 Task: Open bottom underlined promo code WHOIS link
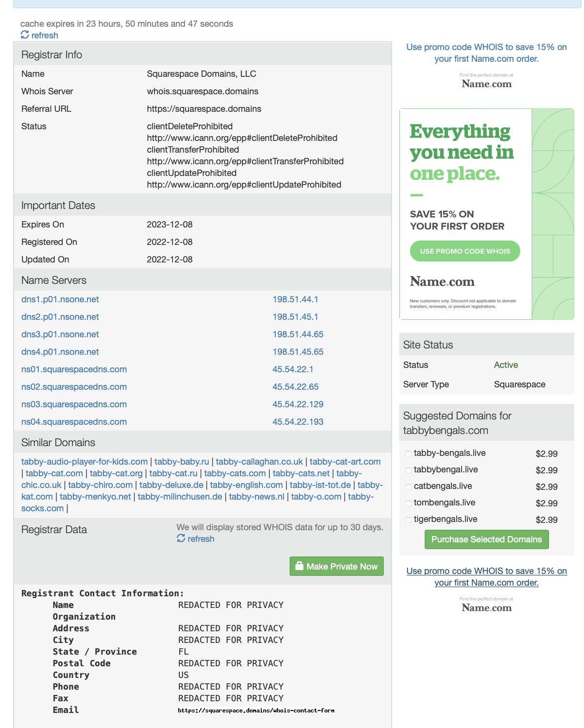tap(486, 577)
